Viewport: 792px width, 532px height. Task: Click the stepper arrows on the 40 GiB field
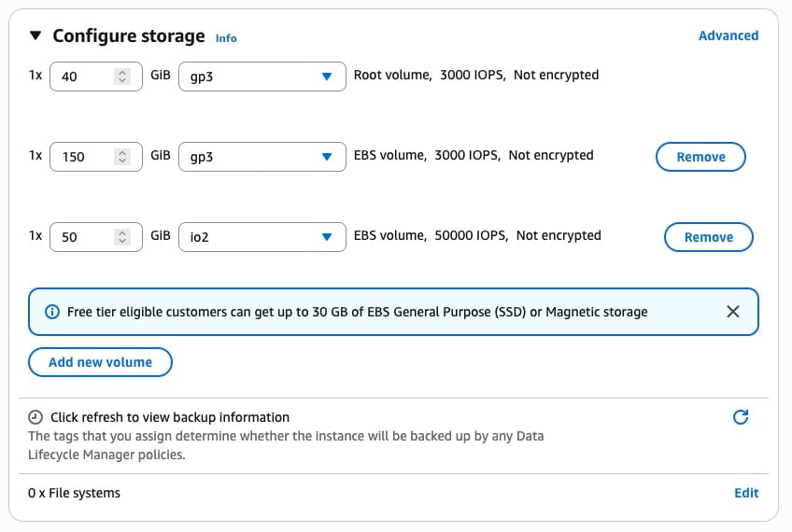click(122, 77)
